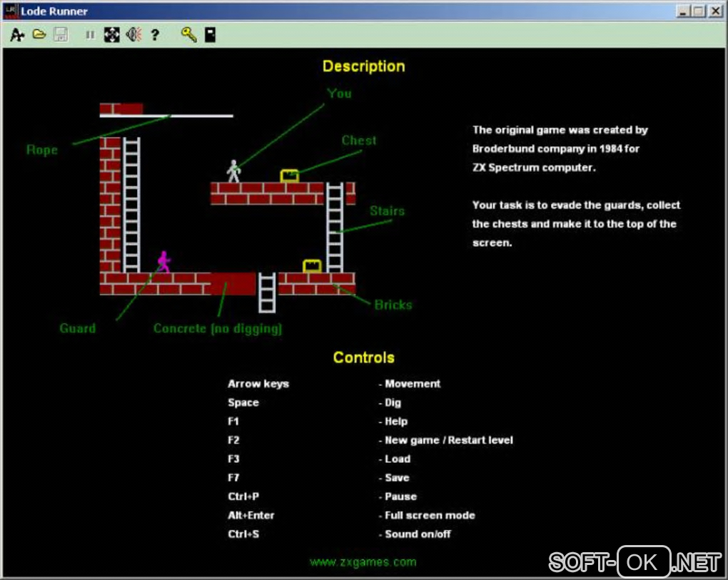Click the '- Pause' description text
This screenshot has width=728, height=580.
pyautogui.click(x=398, y=497)
